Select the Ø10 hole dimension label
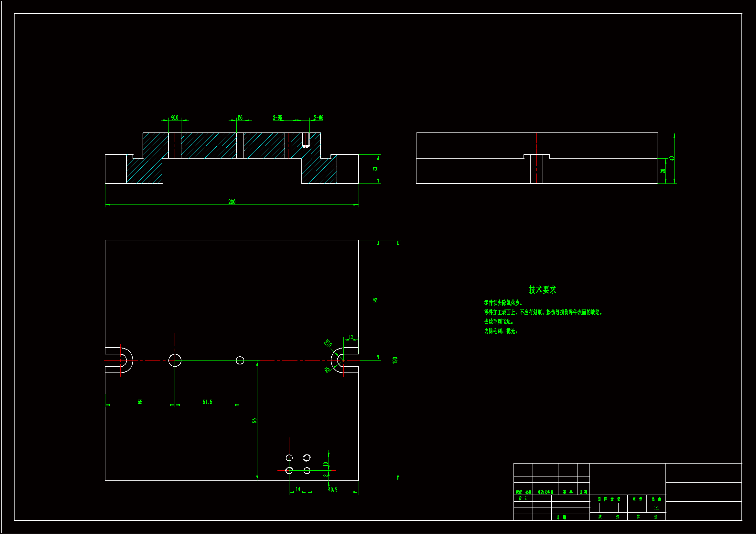The width and height of the screenshot is (756, 534). pyautogui.click(x=175, y=118)
